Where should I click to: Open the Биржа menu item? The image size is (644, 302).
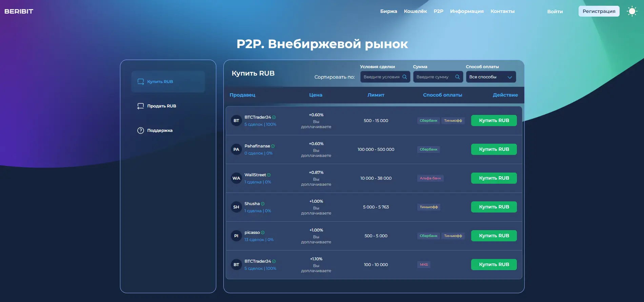click(x=388, y=11)
